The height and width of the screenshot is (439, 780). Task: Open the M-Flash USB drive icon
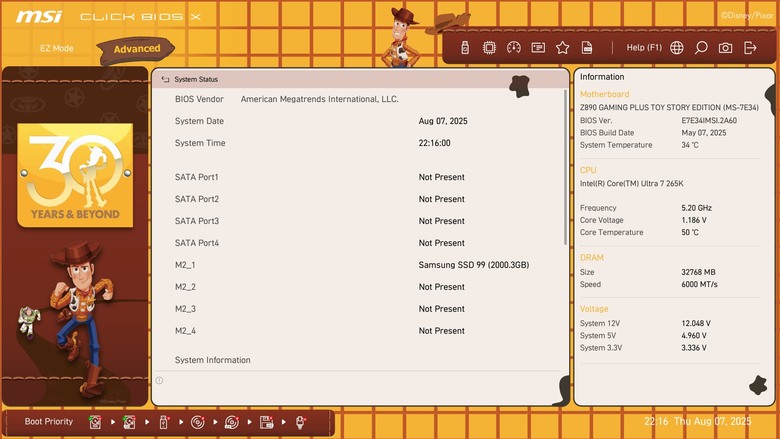[x=465, y=48]
